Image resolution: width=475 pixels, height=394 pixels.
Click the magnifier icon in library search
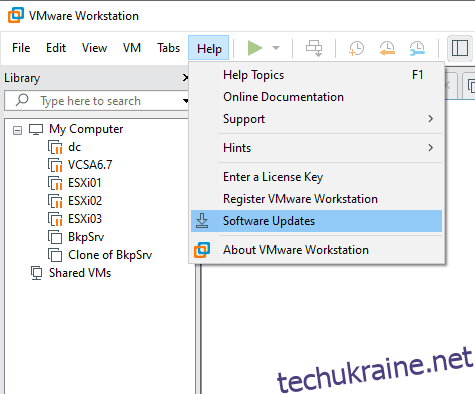click(22, 100)
